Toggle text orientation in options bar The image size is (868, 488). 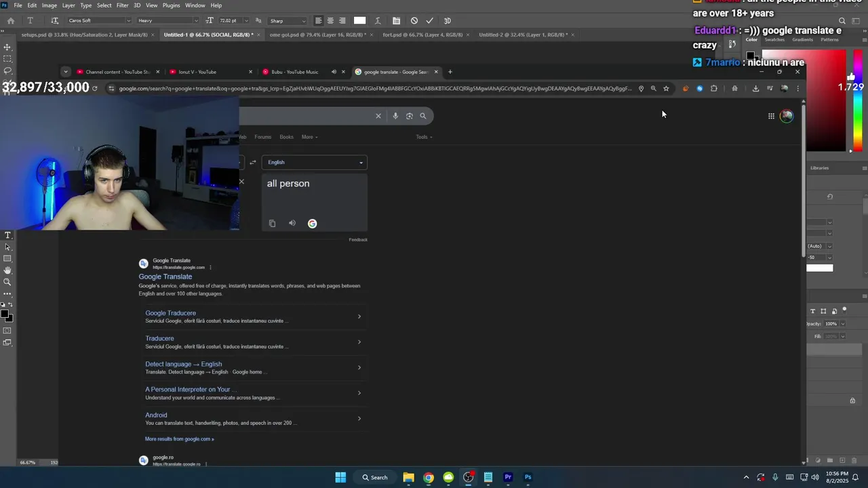point(54,20)
